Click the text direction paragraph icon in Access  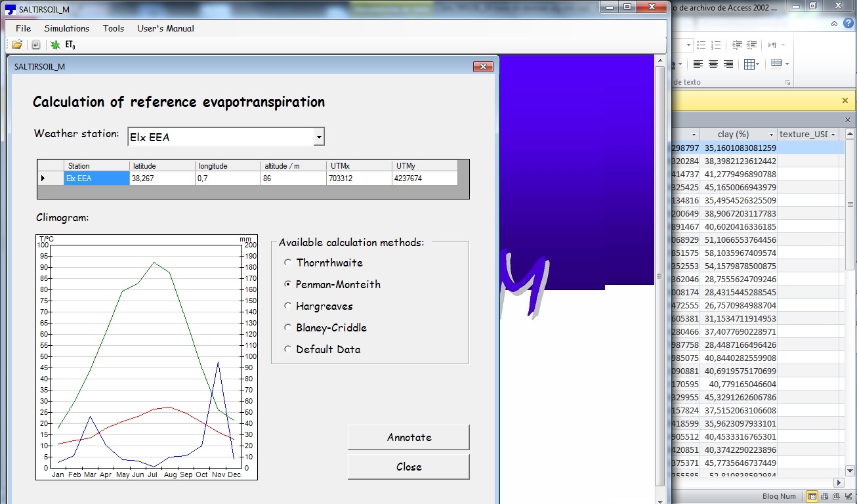pos(772,45)
